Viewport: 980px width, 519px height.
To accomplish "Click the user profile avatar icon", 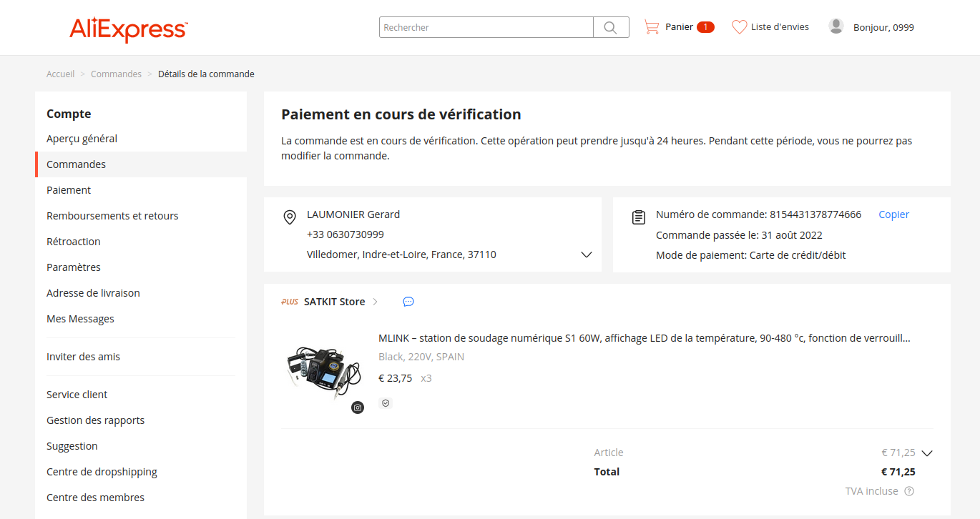I will [836, 26].
